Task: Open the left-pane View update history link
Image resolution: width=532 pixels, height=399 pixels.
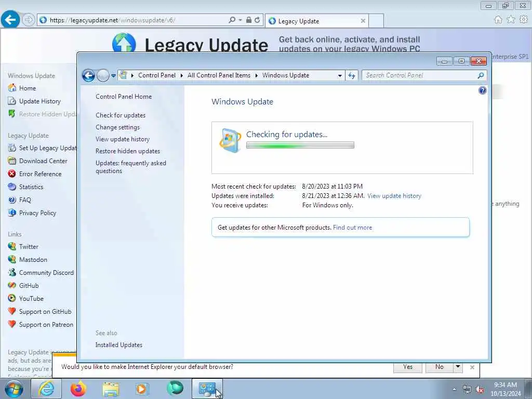Action: pos(123,139)
